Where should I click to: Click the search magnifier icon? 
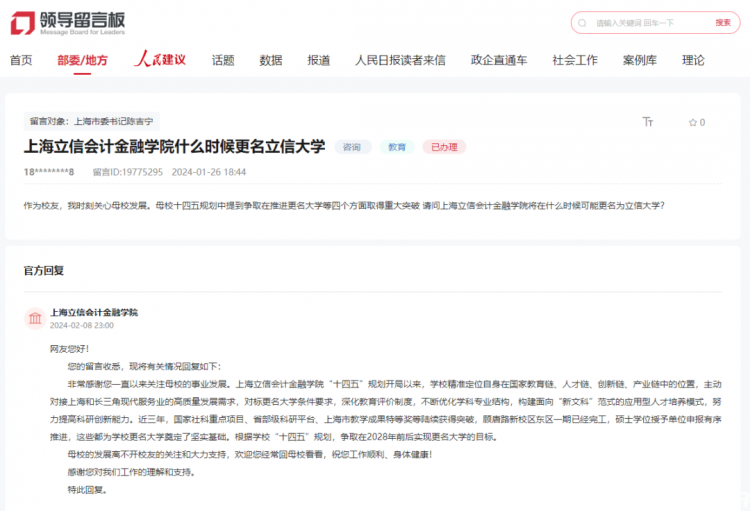(582, 23)
